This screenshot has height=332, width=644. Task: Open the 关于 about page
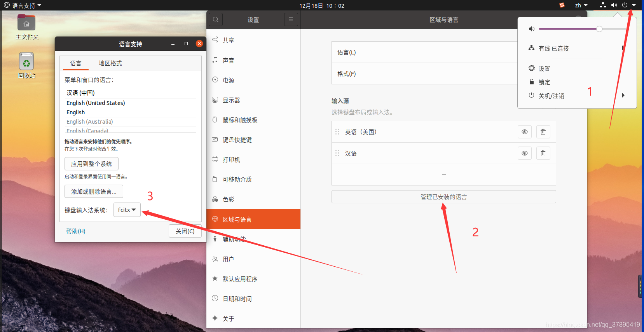[x=253, y=318]
